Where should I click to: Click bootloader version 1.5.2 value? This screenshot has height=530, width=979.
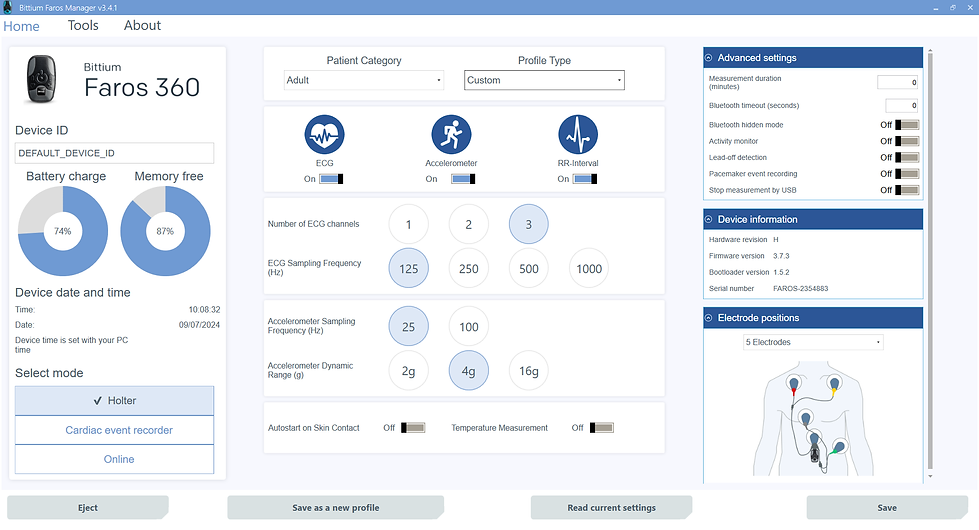[x=781, y=272]
